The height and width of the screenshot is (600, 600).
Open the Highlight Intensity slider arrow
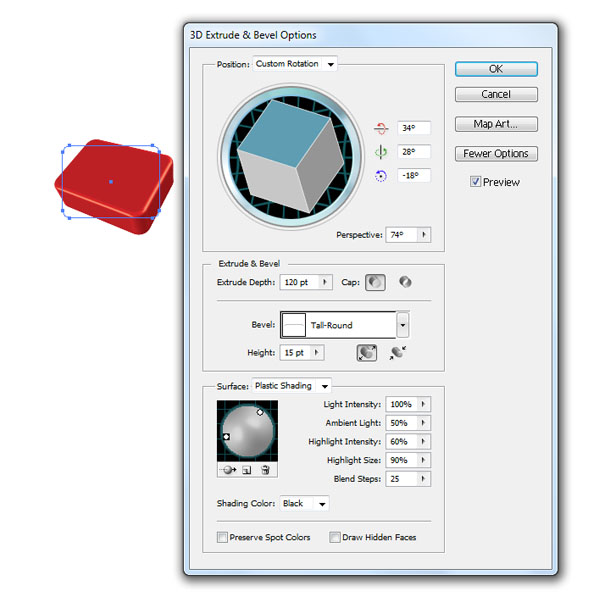(x=423, y=442)
